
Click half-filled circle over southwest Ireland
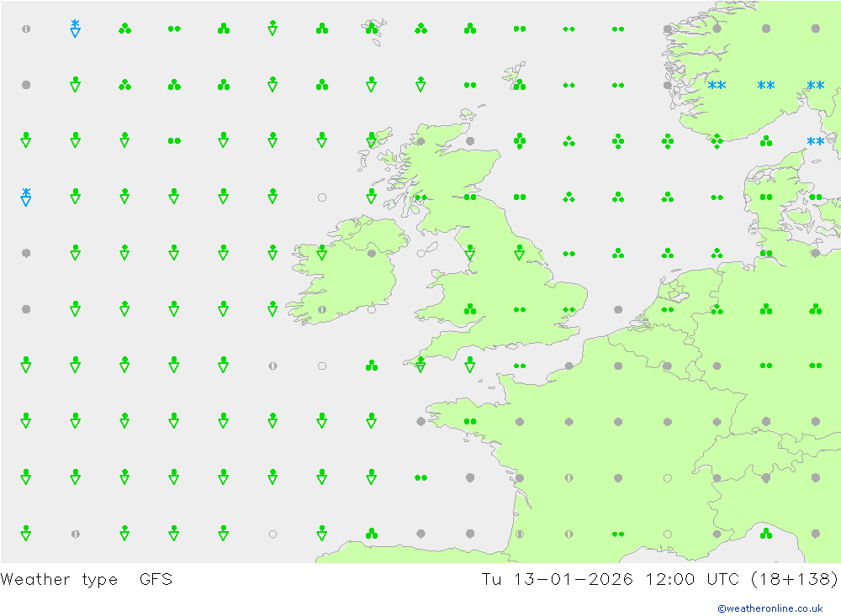322,309
